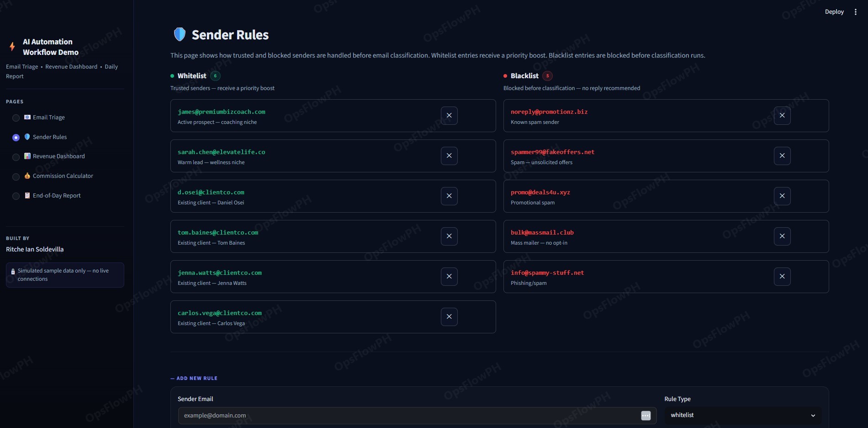Screen dimensions: 868x428
Task: Click the noreply@promotionz.biz address
Action: tap(549, 112)
